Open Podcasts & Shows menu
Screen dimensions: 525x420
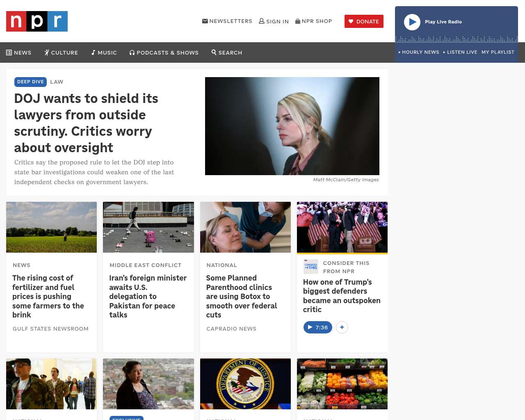click(x=164, y=52)
